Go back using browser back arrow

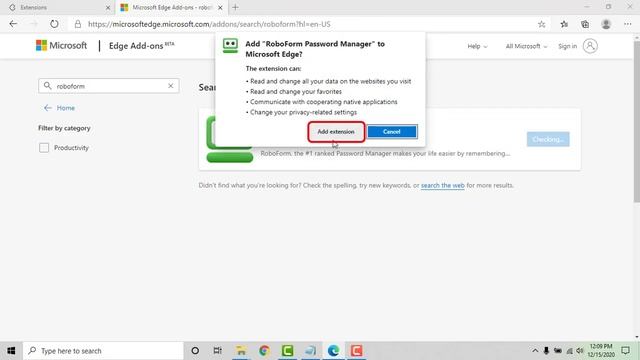[13, 24]
